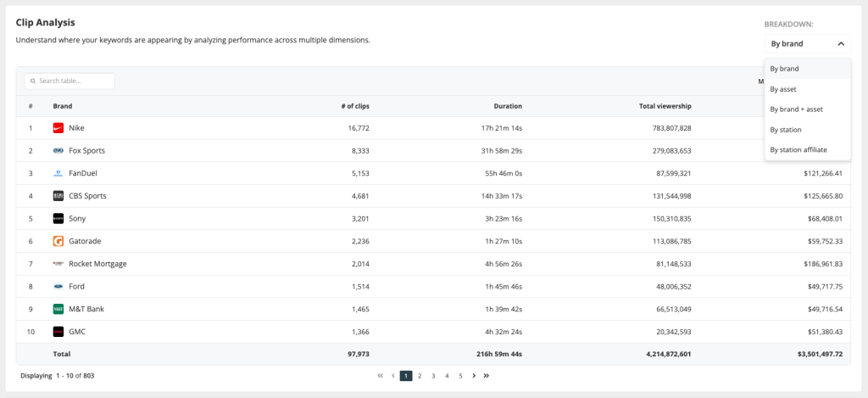Click the Sony brand name

[77, 218]
